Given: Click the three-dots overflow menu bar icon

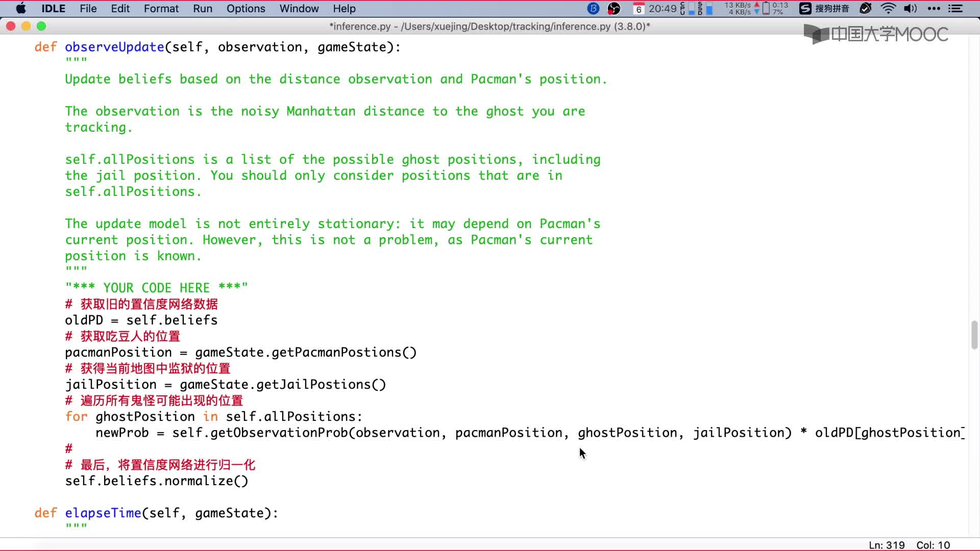Looking at the screenshot, I should [x=934, y=9].
